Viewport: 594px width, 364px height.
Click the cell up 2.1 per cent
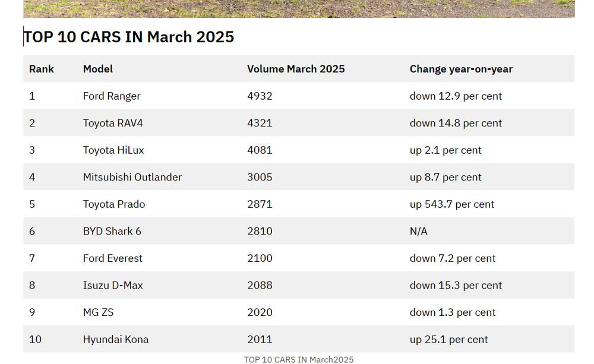445,150
